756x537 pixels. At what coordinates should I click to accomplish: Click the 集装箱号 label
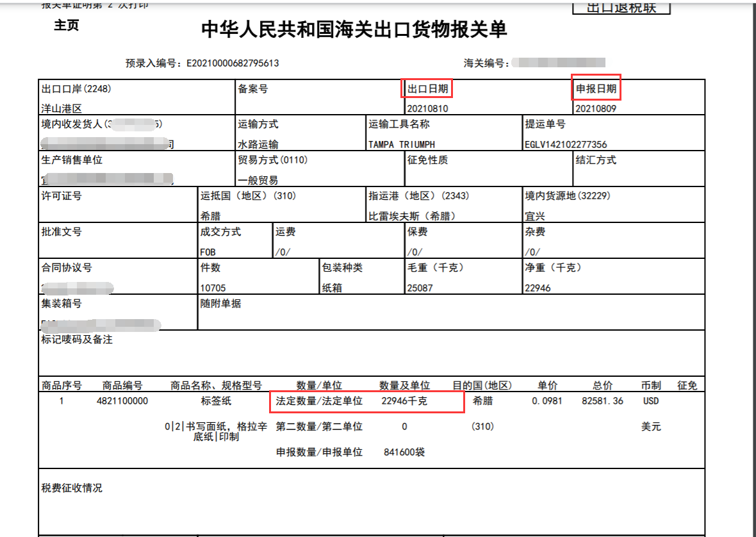coord(62,303)
